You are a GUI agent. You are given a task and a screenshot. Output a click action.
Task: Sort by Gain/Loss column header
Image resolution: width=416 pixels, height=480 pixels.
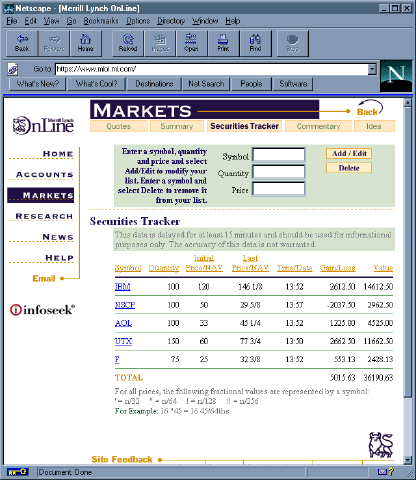click(337, 268)
